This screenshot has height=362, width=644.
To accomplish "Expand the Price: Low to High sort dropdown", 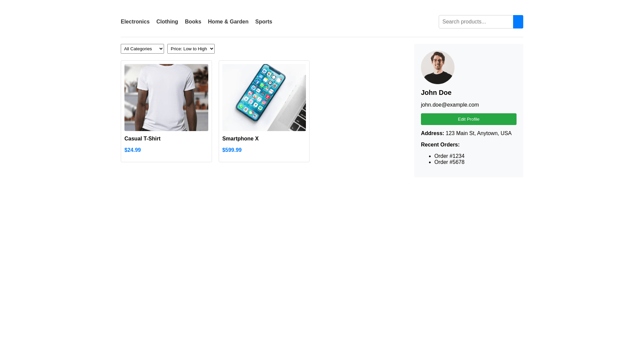I will click(x=191, y=49).
